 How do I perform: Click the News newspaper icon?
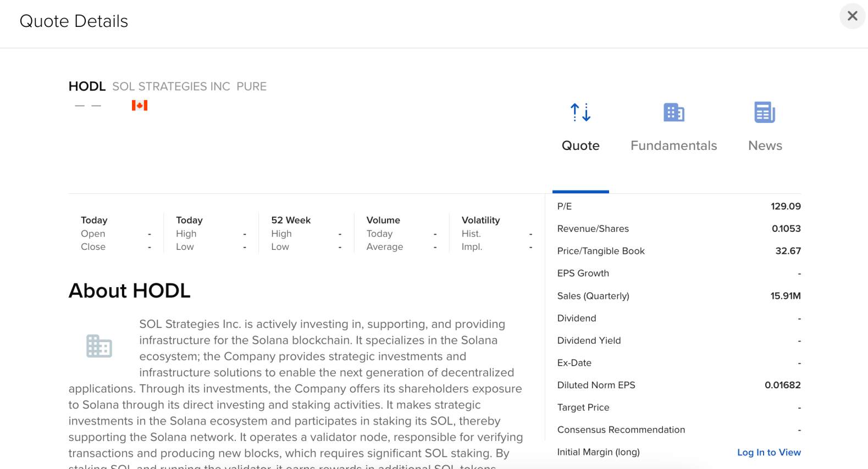[x=765, y=112]
